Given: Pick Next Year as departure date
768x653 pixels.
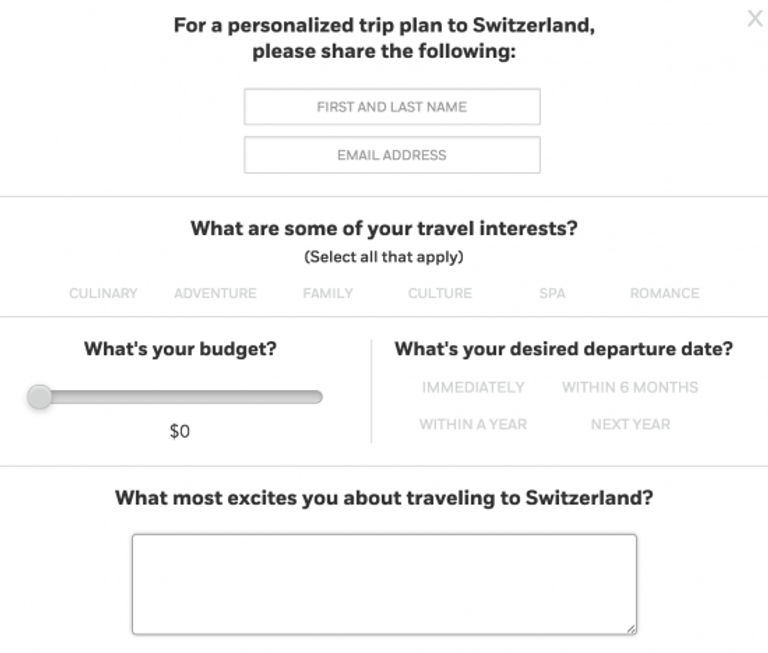Looking at the screenshot, I should 630,424.
